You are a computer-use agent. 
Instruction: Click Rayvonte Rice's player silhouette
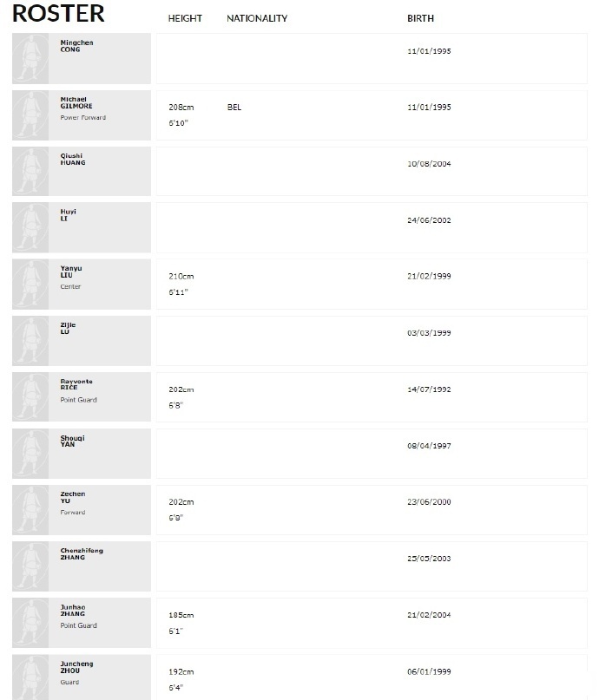pyautogui.click(x=31, y=397)
